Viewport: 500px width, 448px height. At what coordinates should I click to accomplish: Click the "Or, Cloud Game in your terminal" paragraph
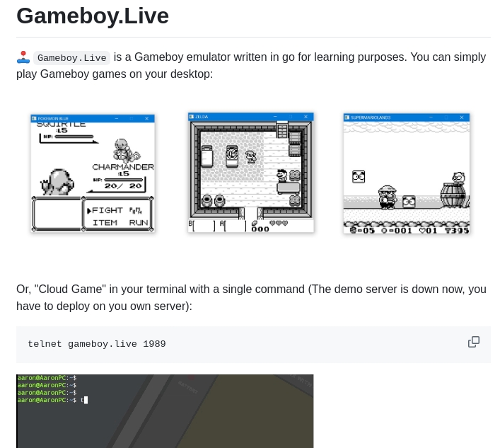click(251, 297)
